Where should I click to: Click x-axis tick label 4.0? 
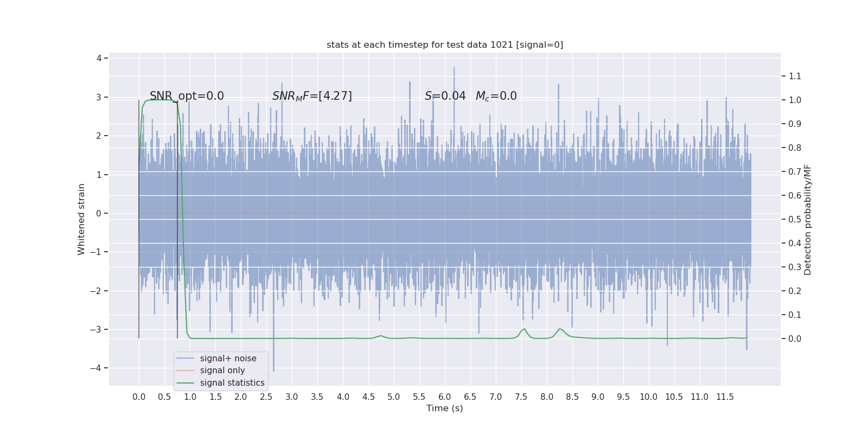pos(343,397)
